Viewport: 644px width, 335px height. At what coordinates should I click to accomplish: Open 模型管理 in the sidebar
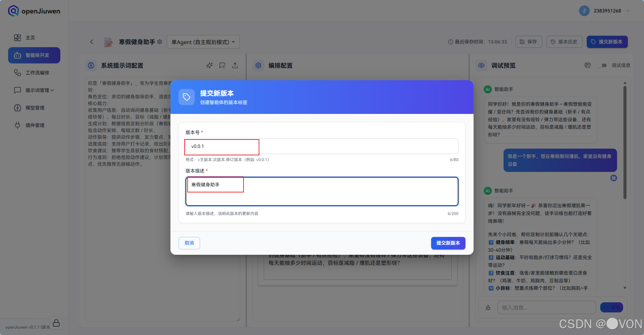tap(34, 108)
